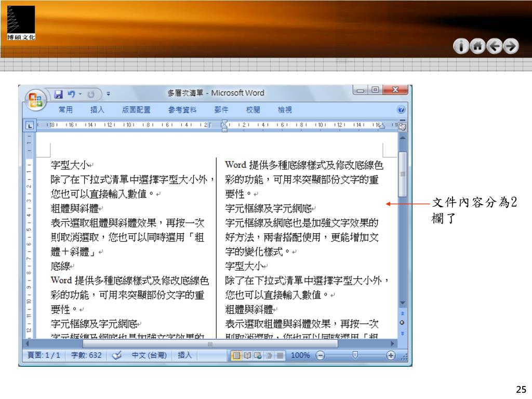Click the text 體+斜體」 in left column
This screenshot has width=532, height=399.
click(74, 252)
